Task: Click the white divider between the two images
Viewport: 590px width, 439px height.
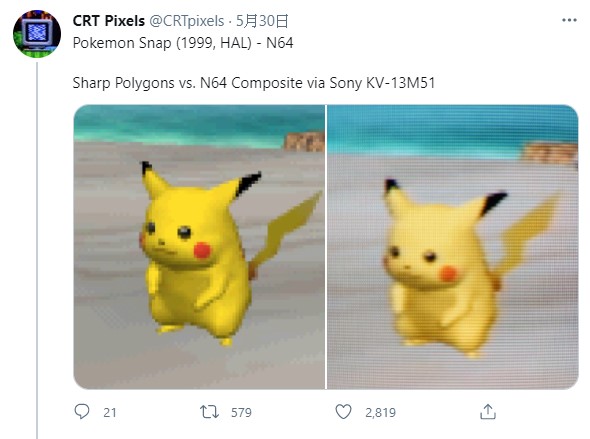Action: click(326, 247)
